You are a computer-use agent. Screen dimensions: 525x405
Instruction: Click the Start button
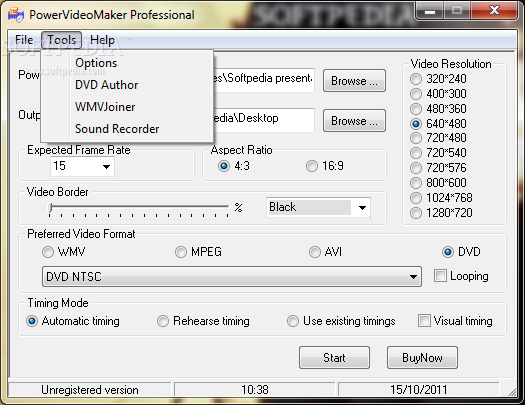[334, 358]
